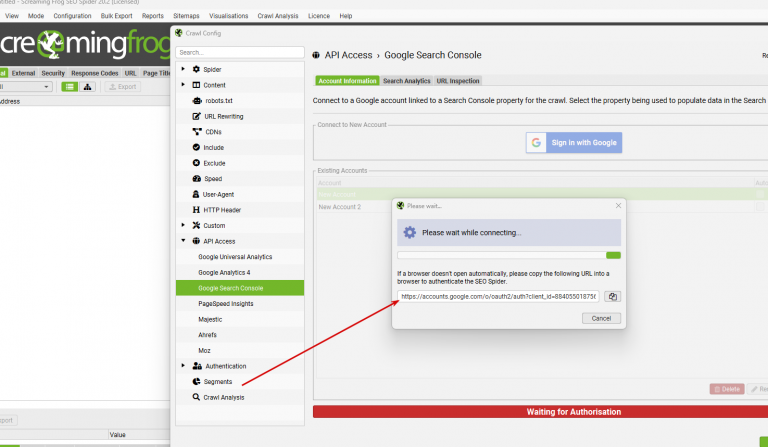Open the Configuration menu
Screen dimensions: 768x447
[72, 16]
